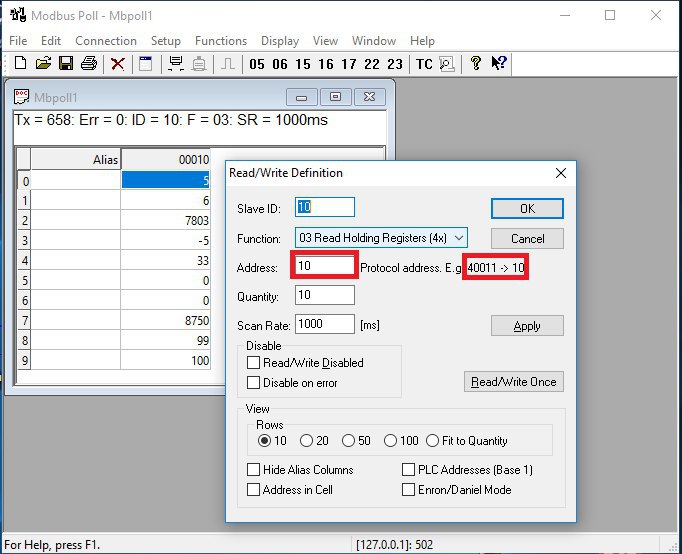Check Enron/Daniel Mode option
Image resolution: width=682 pixels, height=554 pixels.
click(x=408, y=490)
